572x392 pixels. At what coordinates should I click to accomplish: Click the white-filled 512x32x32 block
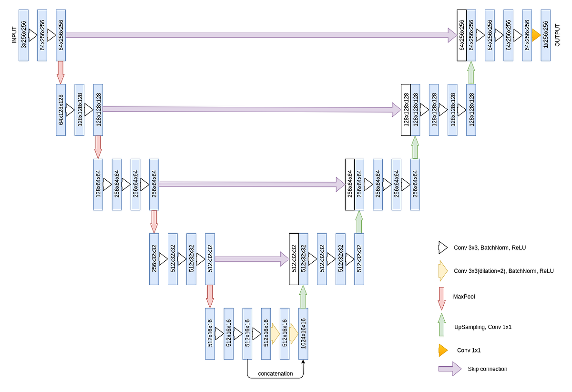pos(294,259)
